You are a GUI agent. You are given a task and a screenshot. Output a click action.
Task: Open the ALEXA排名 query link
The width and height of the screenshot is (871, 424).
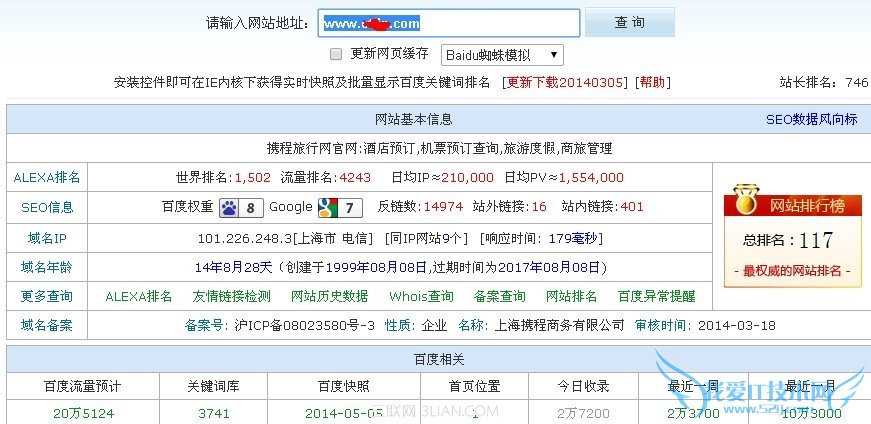click(139, 296)
